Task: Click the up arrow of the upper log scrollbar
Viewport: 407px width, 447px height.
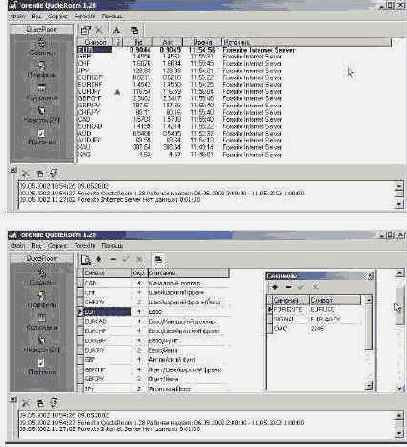Action: point(399,186)
